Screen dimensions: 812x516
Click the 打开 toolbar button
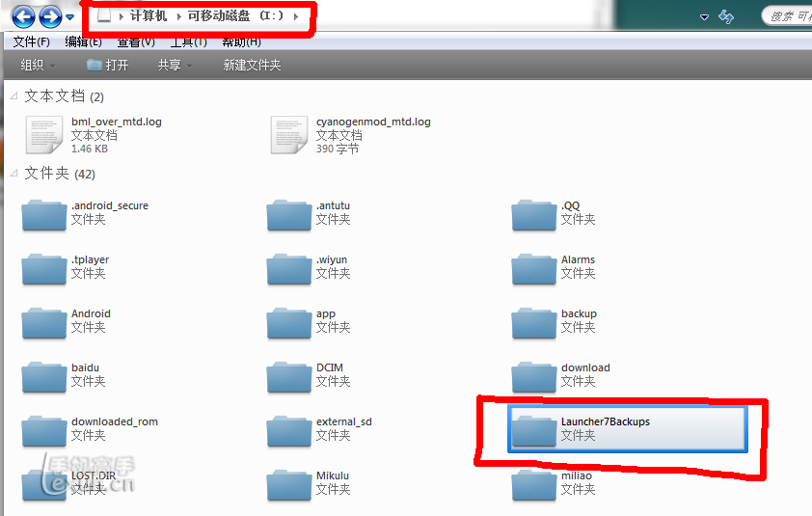108,65
